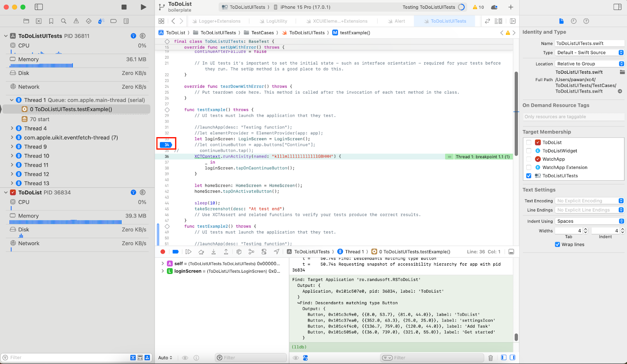Open the Debug View Hierarchy
The width and height of the screenshot is (627, 364).
[239, 252]
